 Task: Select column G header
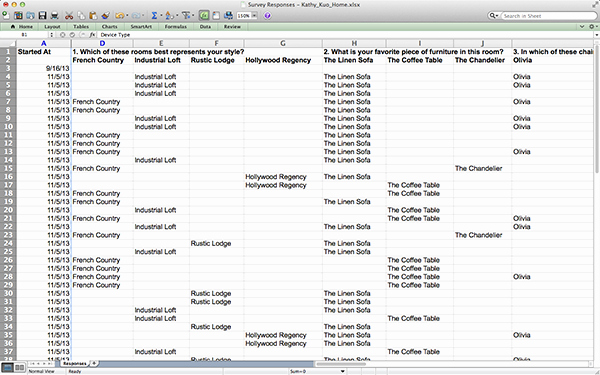pyautogui.click(x=283, y=43)
